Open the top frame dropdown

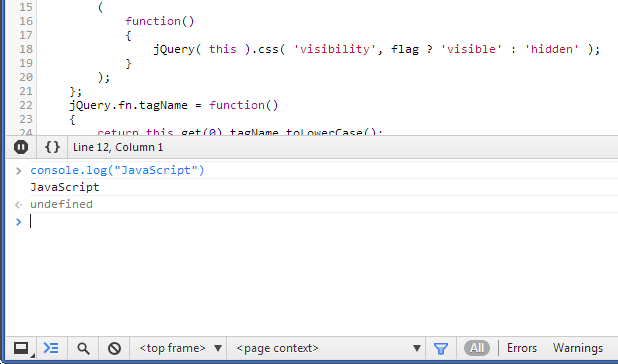click(180, 348)
